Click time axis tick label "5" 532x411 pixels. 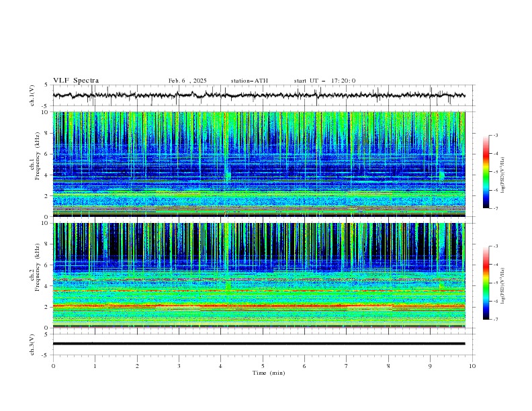coord(263,366)
